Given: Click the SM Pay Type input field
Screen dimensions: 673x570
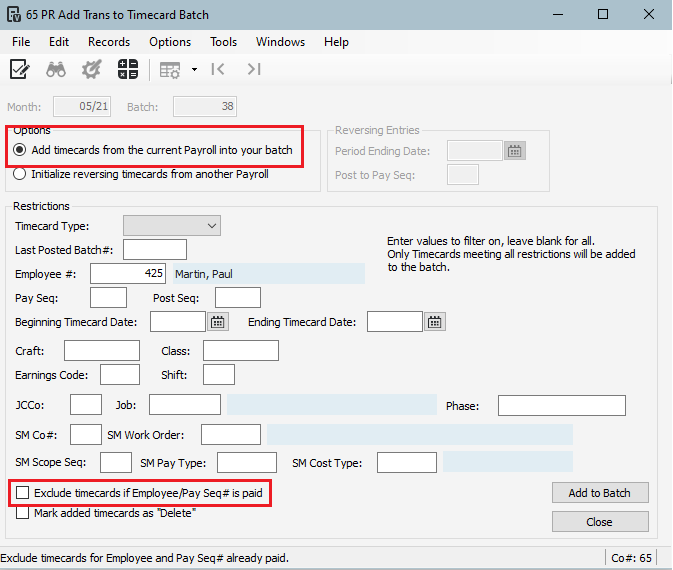Looking at the screenshot, I should [247, 462].
